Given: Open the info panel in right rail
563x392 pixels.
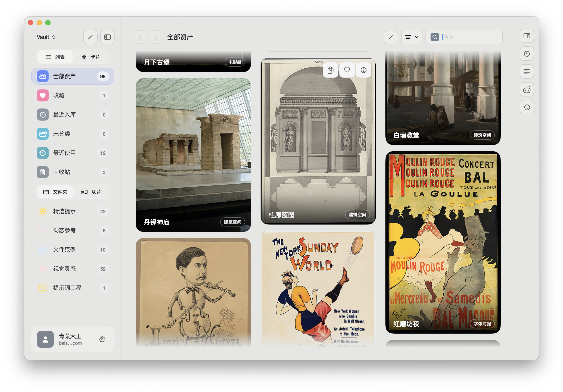Looking at the screenshot, I should pos(527,54).
